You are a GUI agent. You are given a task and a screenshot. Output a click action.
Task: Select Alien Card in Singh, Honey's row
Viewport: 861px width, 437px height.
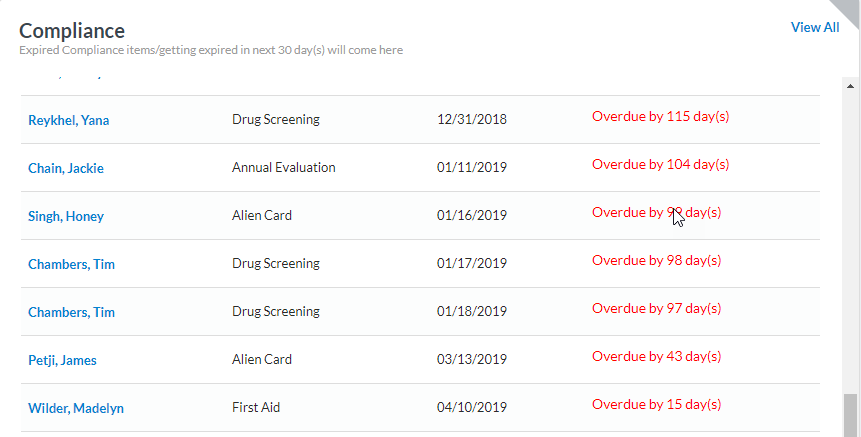tap(262, 216)
